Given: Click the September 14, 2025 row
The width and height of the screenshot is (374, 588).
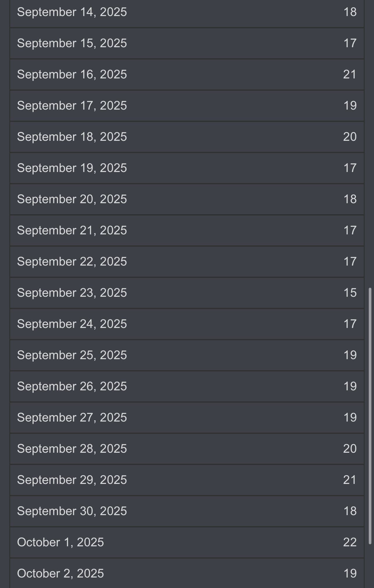Looking at the screenshot, I should 186,12.
